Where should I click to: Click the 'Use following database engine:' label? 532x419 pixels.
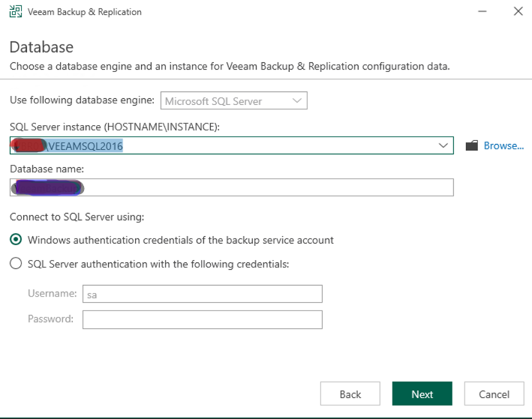click(x=82, y=100)
